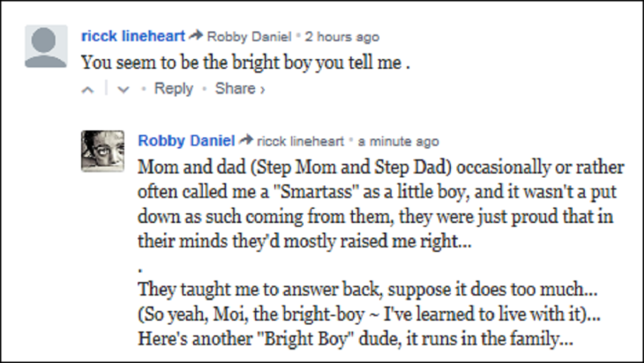The height and width of the screenshot is (363, 644).
Task: Open ricck lineheart's profile from bold author name
Action: pyautogui.click(x=133, y=36)
